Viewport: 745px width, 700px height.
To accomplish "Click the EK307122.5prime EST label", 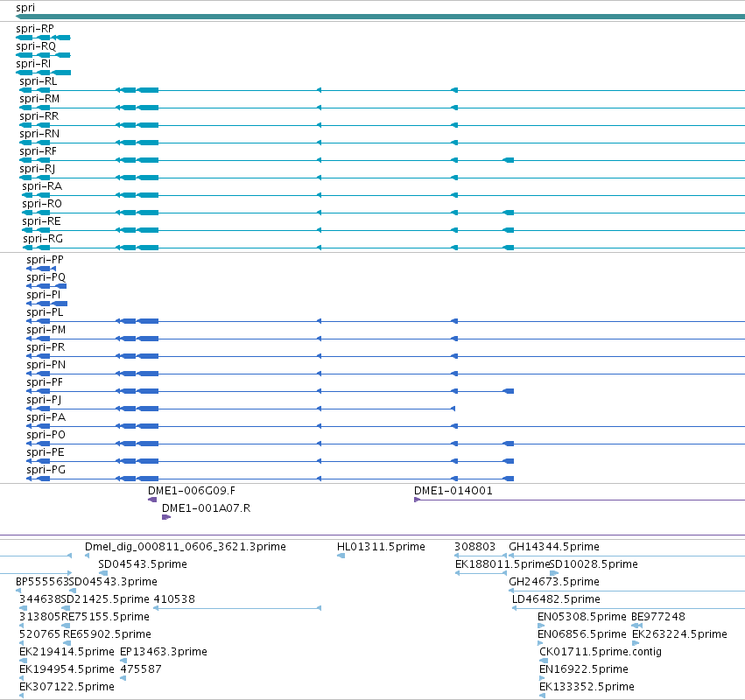I will point(67,687).
